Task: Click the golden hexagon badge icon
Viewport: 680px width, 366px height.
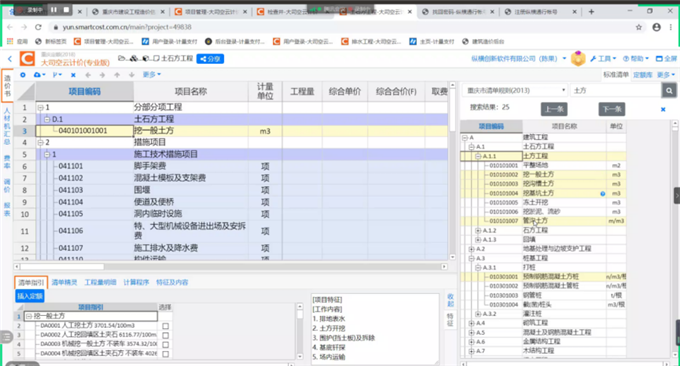Action: pyautogui.click(x=578, y=59)
